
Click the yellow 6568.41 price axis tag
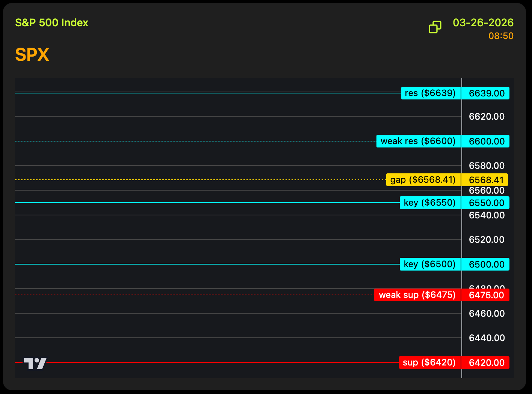point(485,180)
